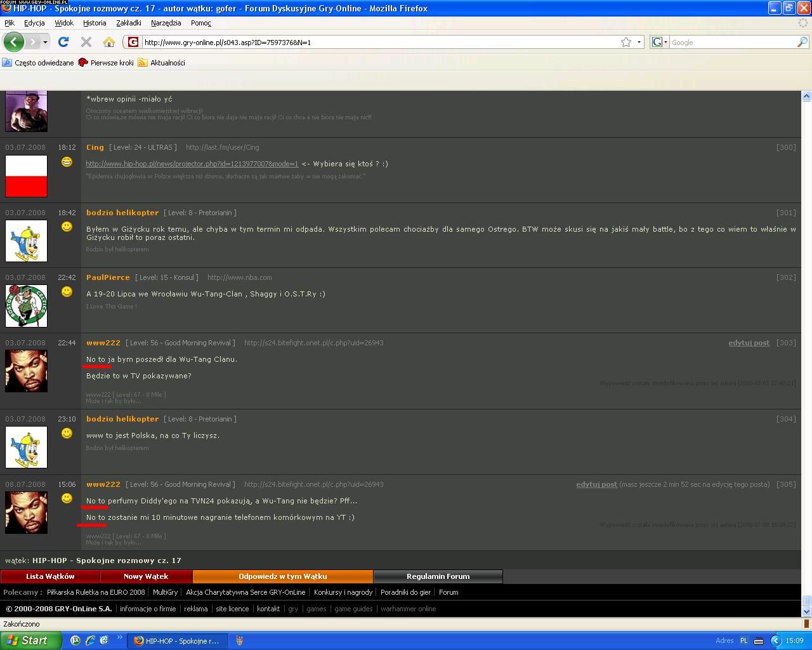Click edytuj post link on post 303
Viewport: 812px width, 650px height.
749,343
